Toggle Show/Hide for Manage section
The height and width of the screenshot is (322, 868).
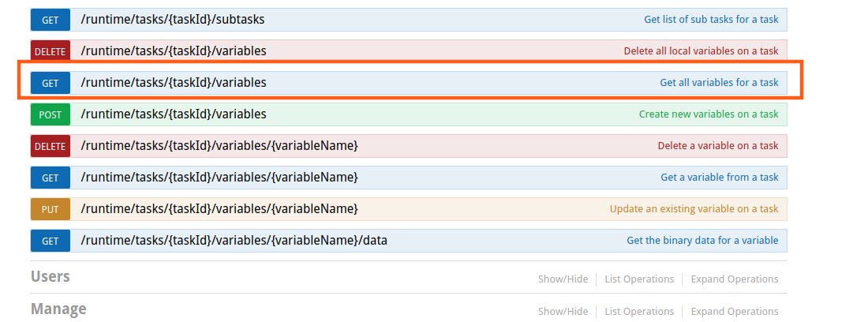click(563, 311)
